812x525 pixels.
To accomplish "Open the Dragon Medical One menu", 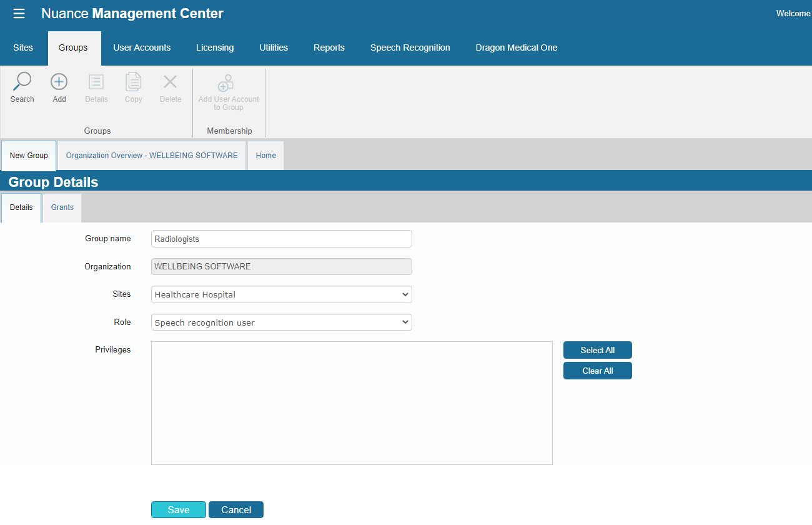I will point(517,47).
